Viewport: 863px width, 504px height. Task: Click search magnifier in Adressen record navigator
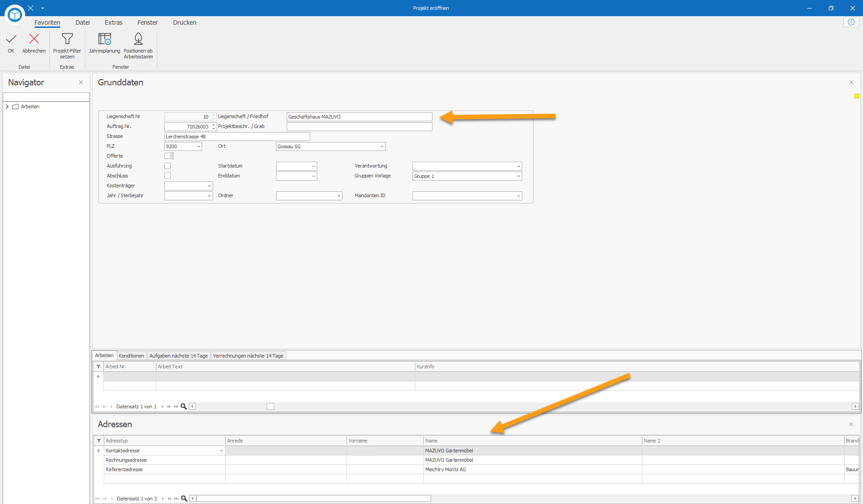coord(184,499)
